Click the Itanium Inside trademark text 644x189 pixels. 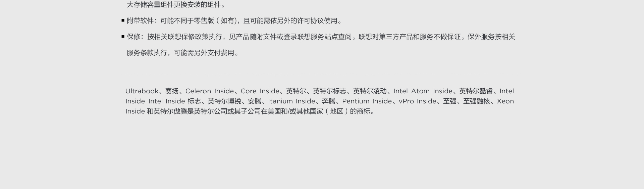click(x=291, y=101)
